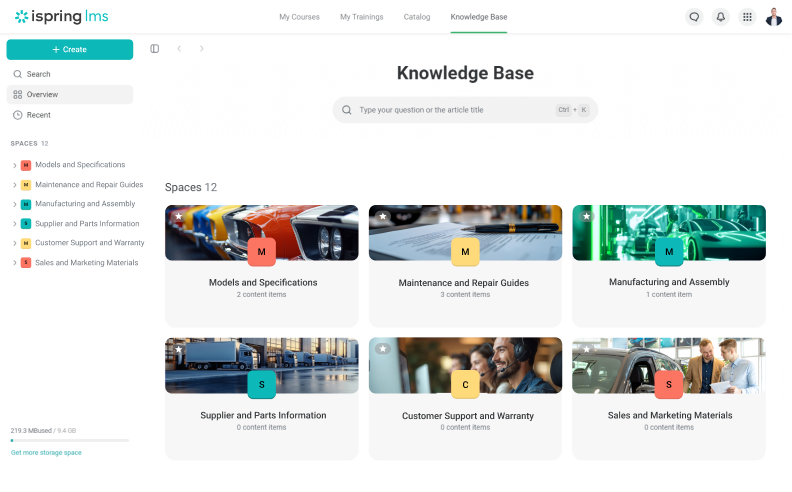Click the magnifier icon in the article search box
This screenshot has height=492, width=792.
pos(346,110)
